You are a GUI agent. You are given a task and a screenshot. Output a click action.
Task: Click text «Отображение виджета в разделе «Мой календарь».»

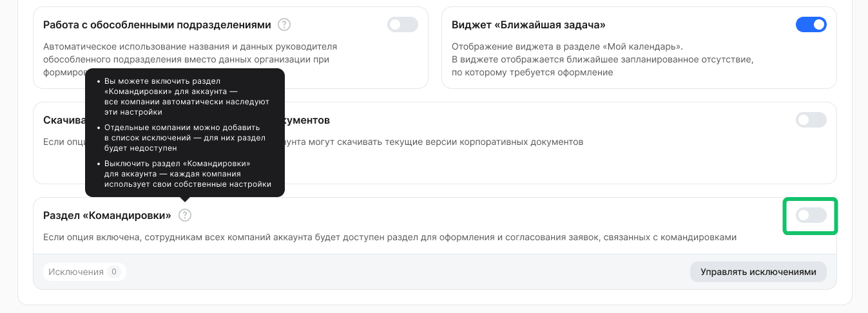[x=567, y=47]
